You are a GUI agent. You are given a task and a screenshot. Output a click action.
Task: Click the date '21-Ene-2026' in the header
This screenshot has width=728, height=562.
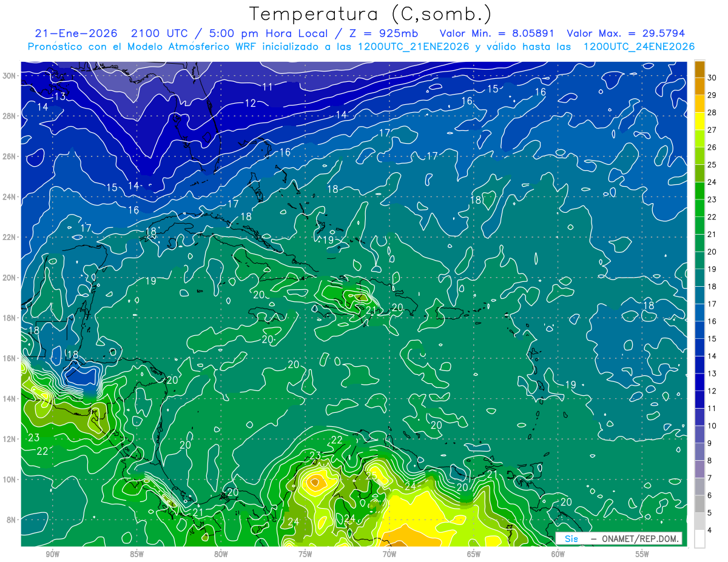(76, 33)
